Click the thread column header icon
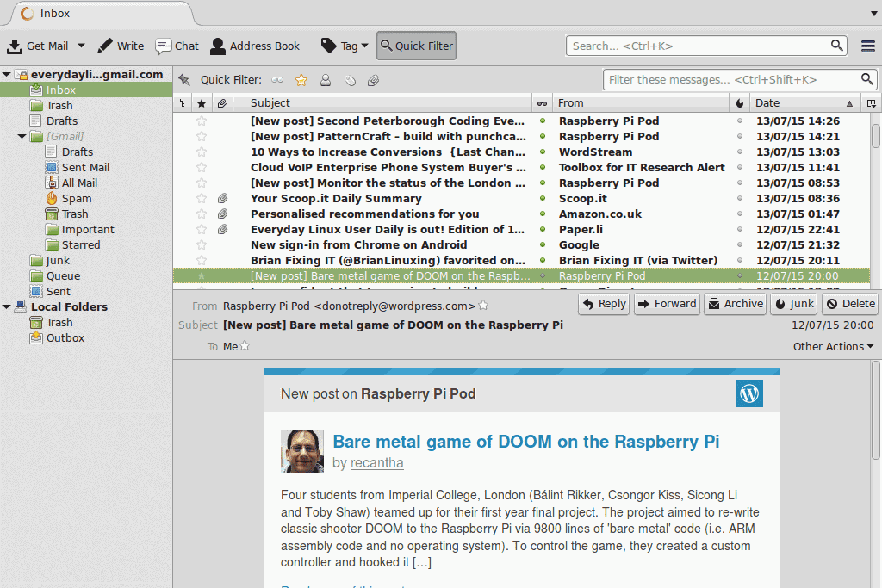This screenshot has height=588, width=882. pyautogui.click(x=182, y=102)
